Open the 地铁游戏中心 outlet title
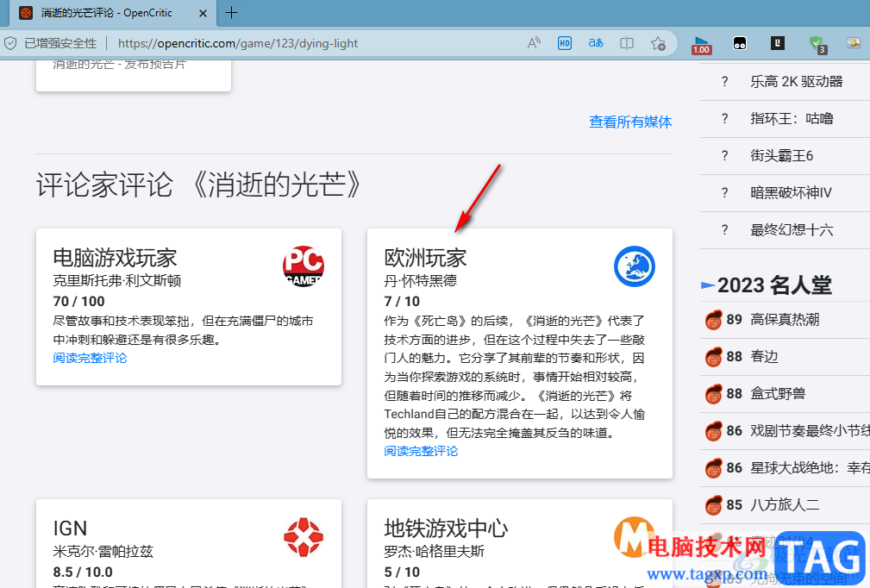The height and width of the screenshot is (588, 870). click(x=446, y=529)
